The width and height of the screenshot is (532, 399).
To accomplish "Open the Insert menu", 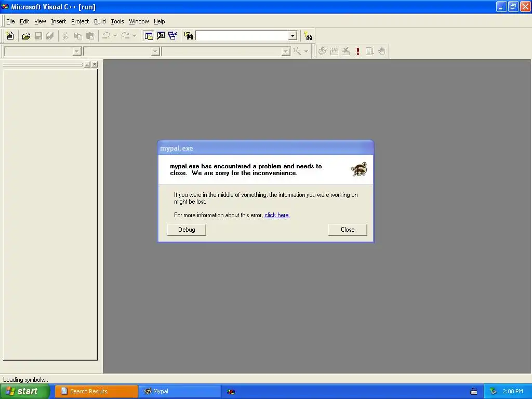I will 58,21.
